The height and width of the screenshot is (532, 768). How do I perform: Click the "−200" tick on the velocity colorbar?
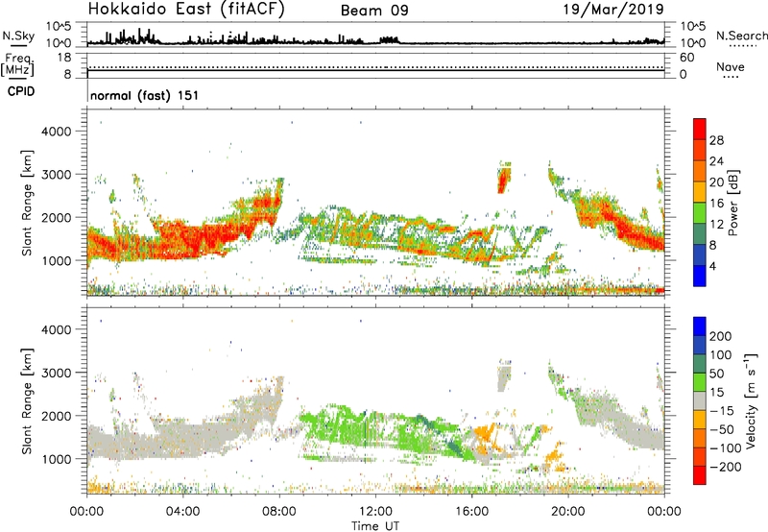click(726, 467)
